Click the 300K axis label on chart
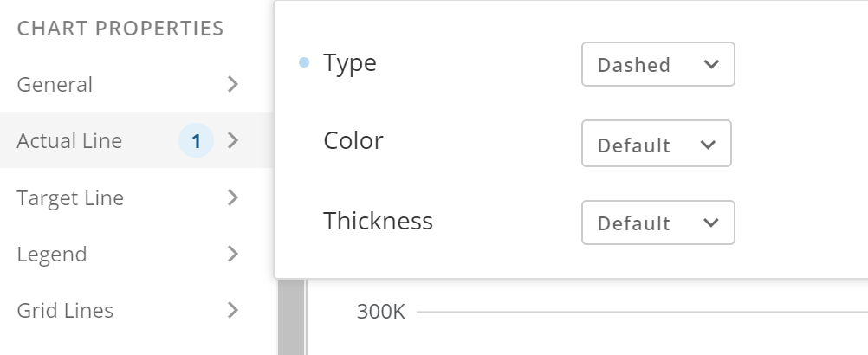868x355 pixels. click(x=381, y=312)
